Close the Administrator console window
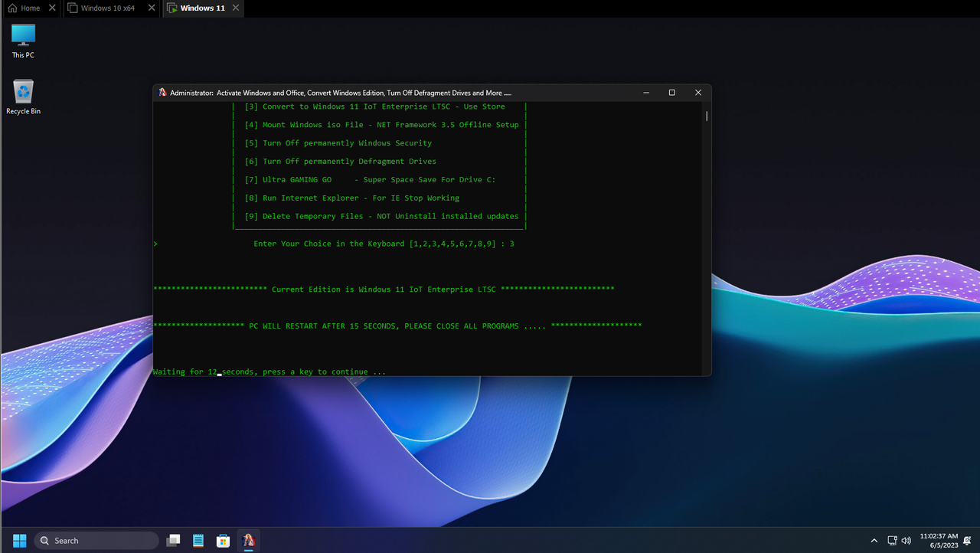The width and height of the screenshot is (980, 553). tap(698, 93)
